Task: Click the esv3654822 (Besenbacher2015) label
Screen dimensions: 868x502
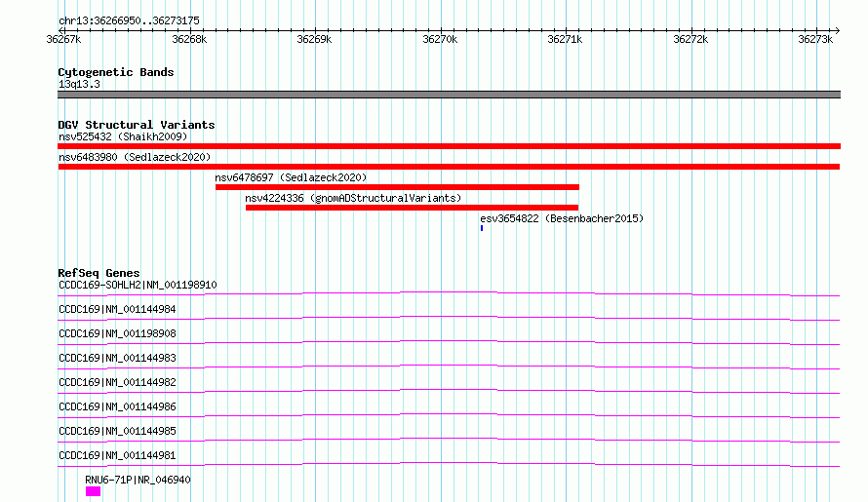Action: [562, 218]
